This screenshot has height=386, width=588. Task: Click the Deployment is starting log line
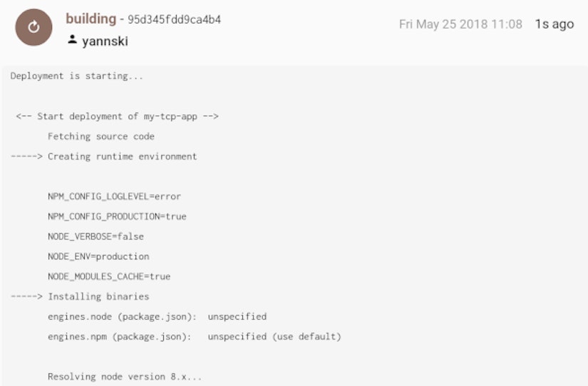77,76
